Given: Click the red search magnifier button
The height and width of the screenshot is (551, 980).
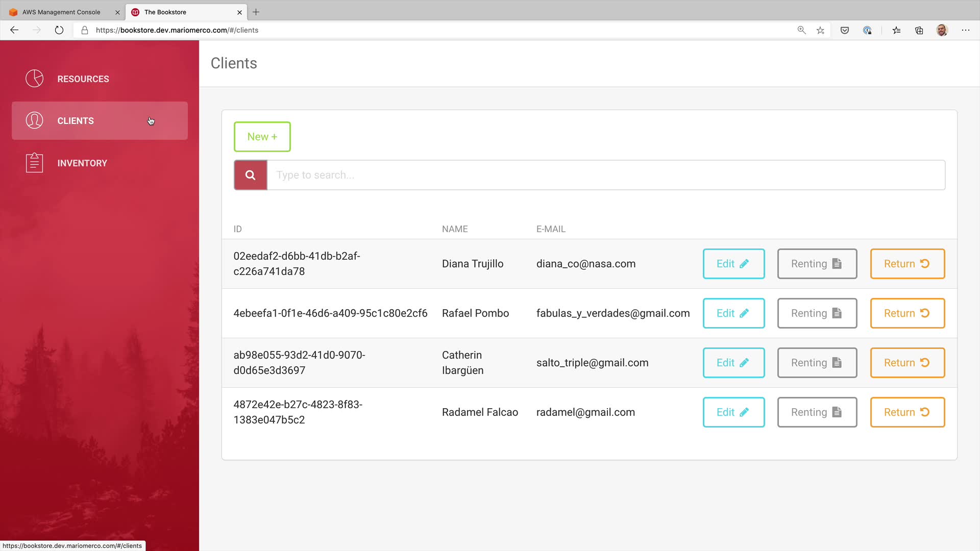Looking at the screenshot, I should (250, 175).
